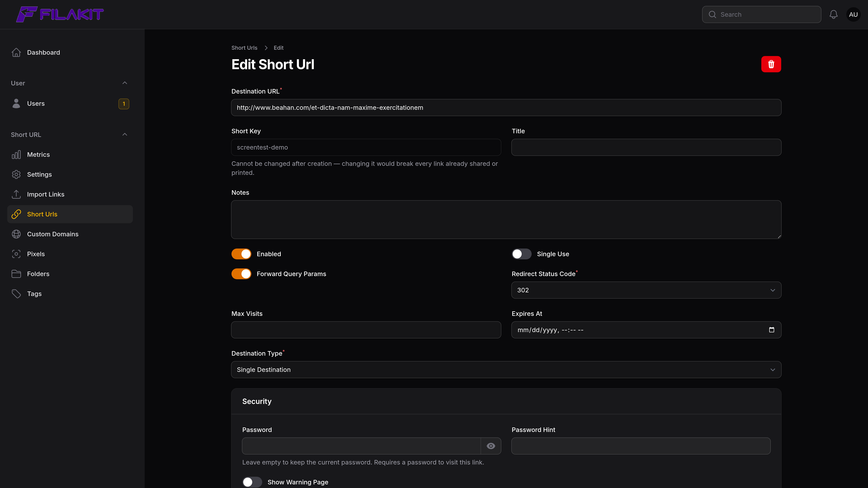Go to Dashboard in sidebar

(70, 53)
